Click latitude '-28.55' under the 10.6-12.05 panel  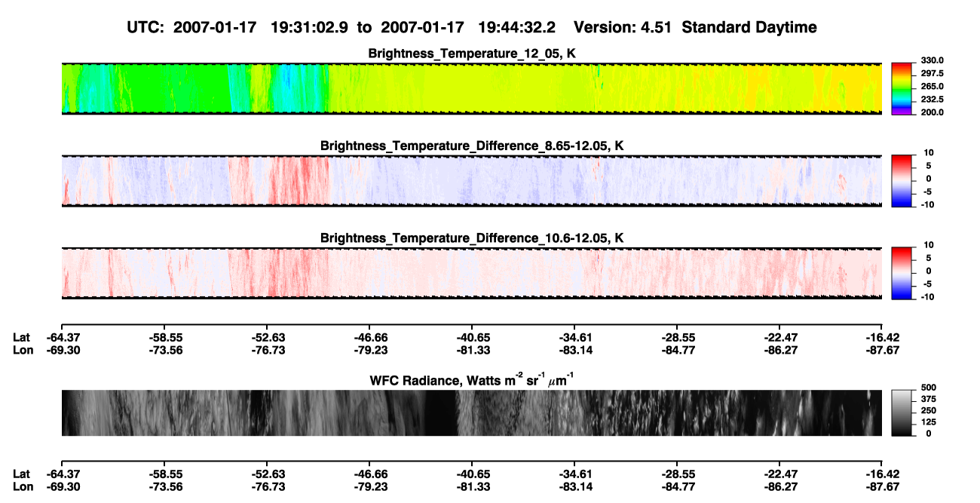coord(677,337)
